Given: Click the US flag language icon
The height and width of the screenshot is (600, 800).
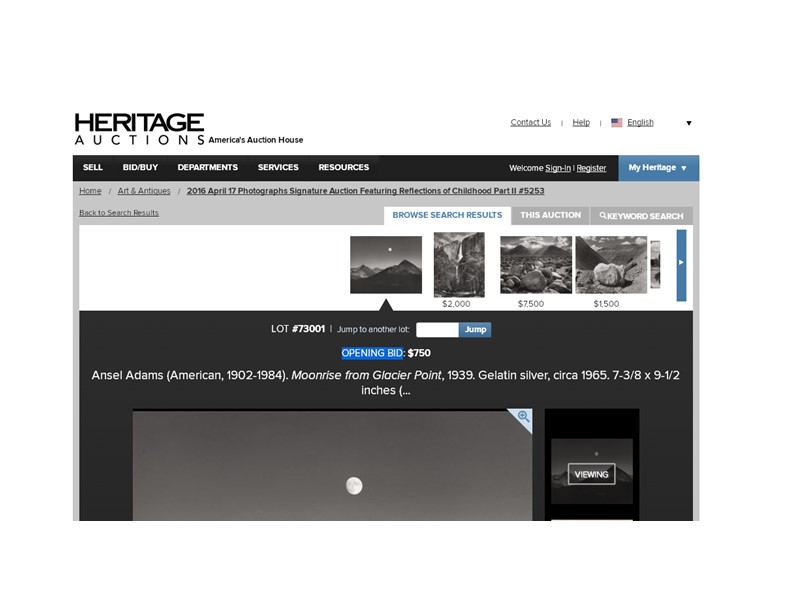Looking at the screenshot, I should pos(616,122).
